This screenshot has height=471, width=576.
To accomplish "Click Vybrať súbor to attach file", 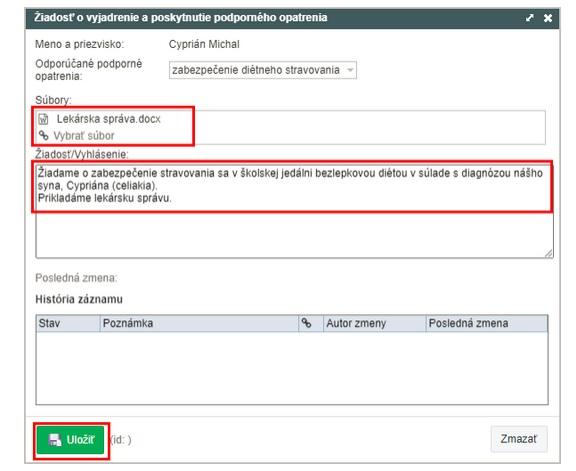I will pyautogui.click(x=84, y=136).
